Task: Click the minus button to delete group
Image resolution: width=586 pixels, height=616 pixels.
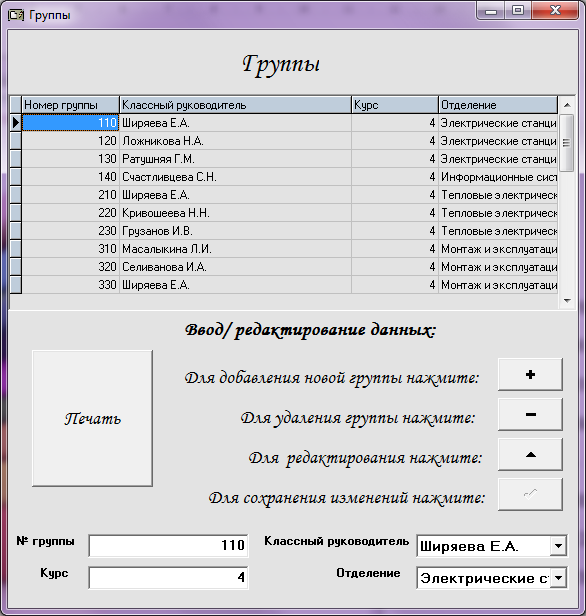Action: (x=530, y=414)
